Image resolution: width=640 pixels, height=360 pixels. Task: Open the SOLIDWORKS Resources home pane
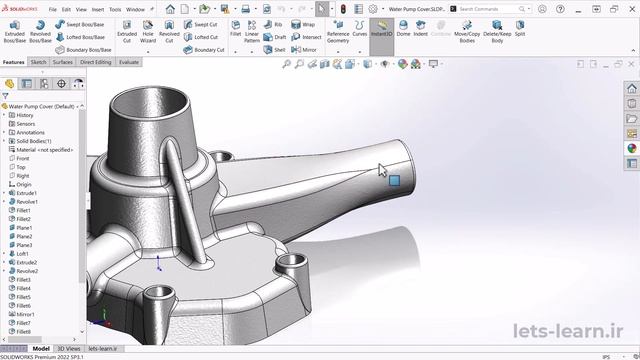click(632, 88)
